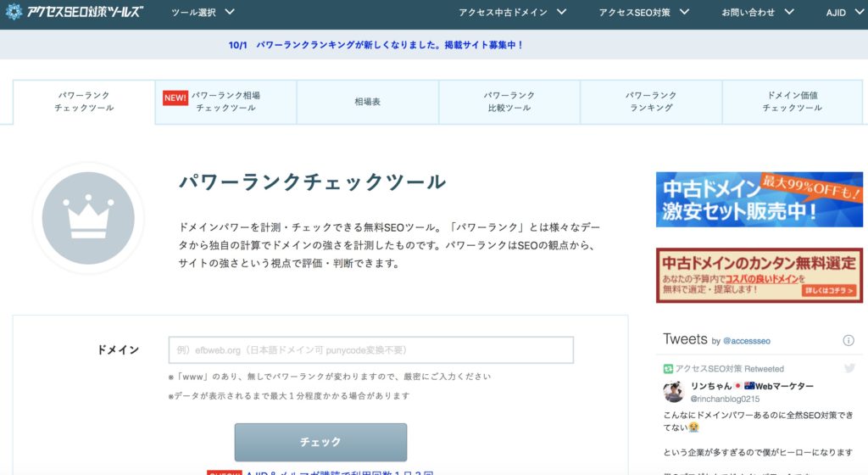868x475 pixels.
Task: Go to ドメイン価値 チェックツール tab
Action: 793,102
